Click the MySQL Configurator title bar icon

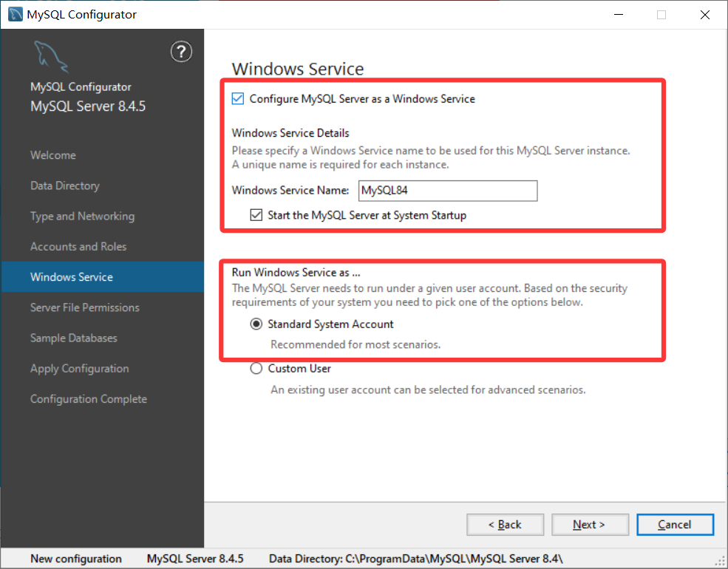click(x=16, y=14)
